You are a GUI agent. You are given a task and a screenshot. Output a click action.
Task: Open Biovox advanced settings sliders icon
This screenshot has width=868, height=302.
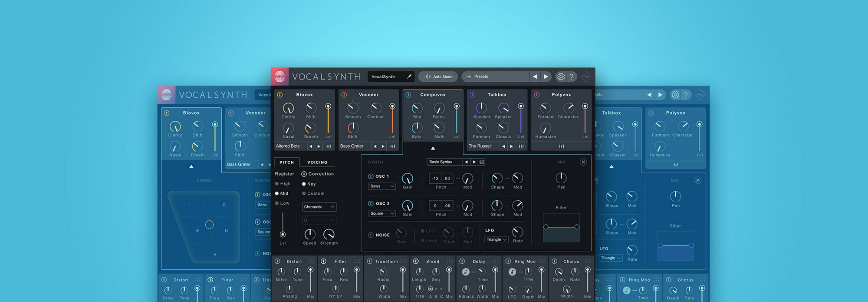(x=329, y=146)
